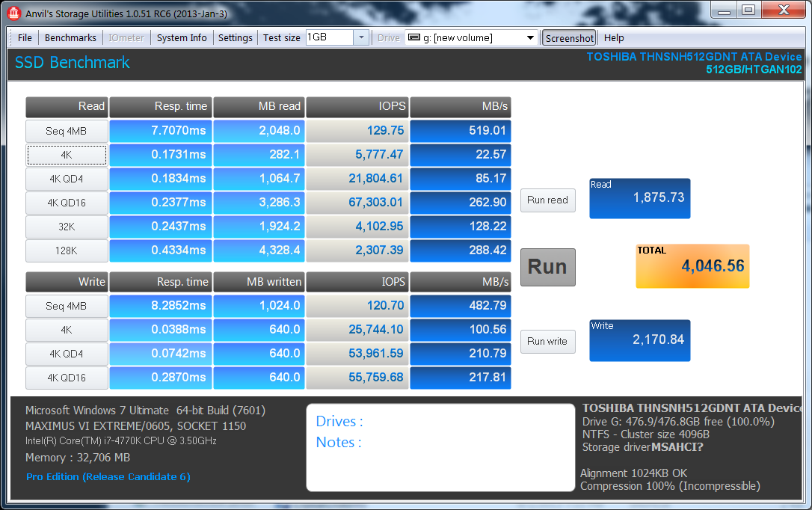Click the Read 4K IOPS value 5,777.47
The width and height of the screenshot is (812, 510).
(x=357, y=155)
